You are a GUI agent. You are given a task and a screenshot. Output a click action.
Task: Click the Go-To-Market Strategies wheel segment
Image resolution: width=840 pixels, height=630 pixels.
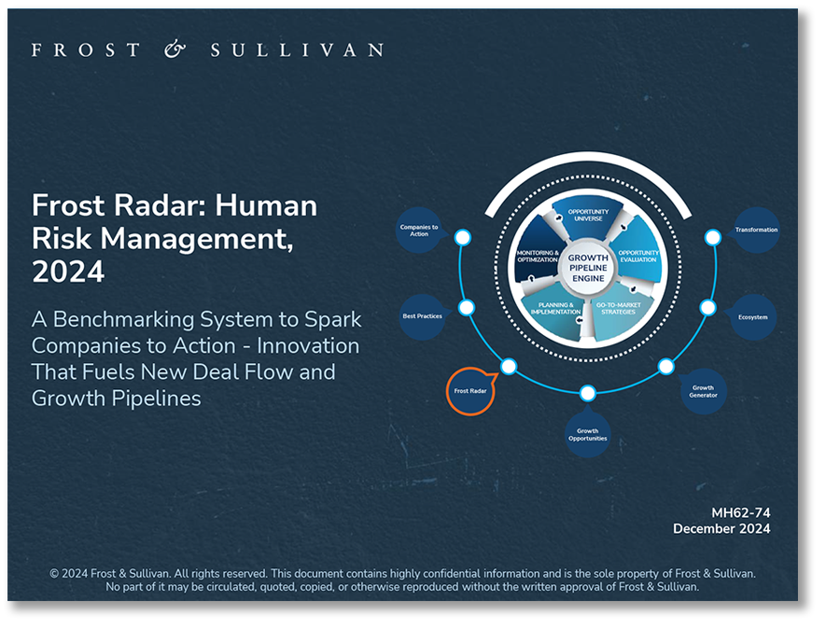pos(619,310)
